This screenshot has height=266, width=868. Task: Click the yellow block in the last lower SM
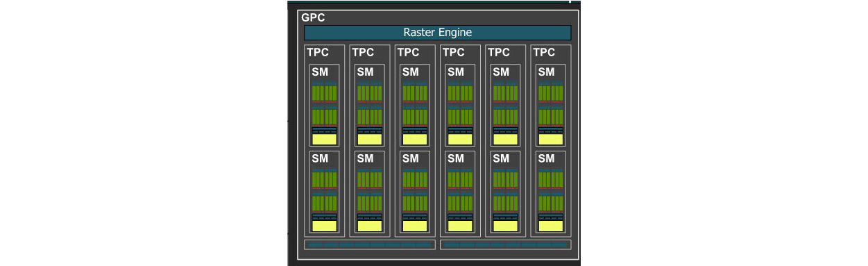coord(551,226)
